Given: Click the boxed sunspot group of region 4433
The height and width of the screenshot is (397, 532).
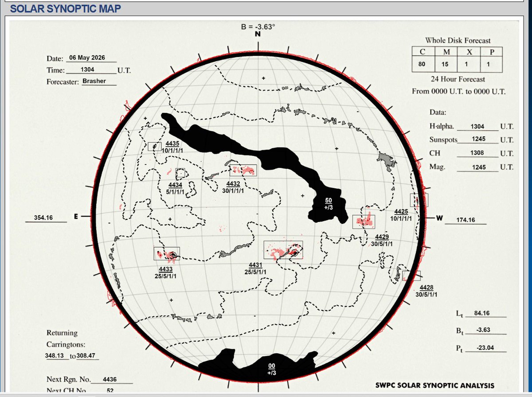Looking at the screenshot, I should tap(167, 253).
